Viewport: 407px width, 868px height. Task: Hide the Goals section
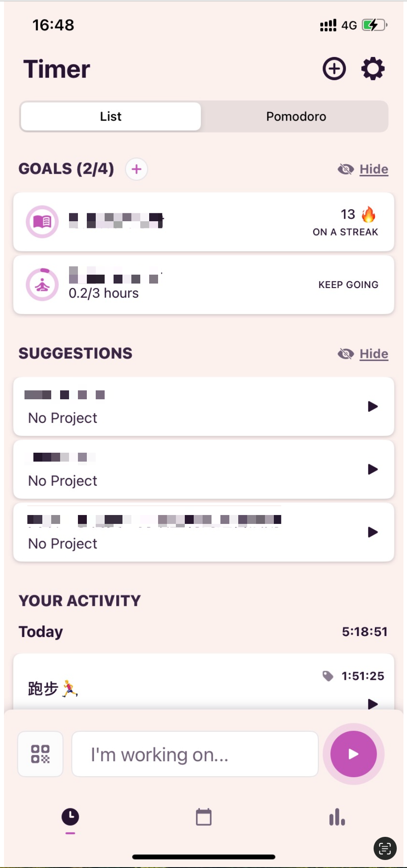pos(363,169)
